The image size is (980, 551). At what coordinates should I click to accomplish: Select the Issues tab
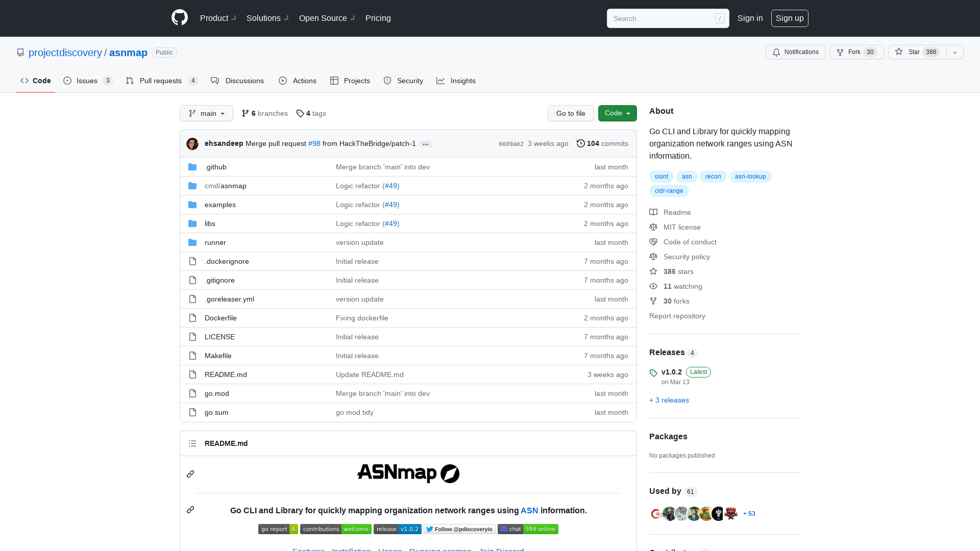(87, 80)
